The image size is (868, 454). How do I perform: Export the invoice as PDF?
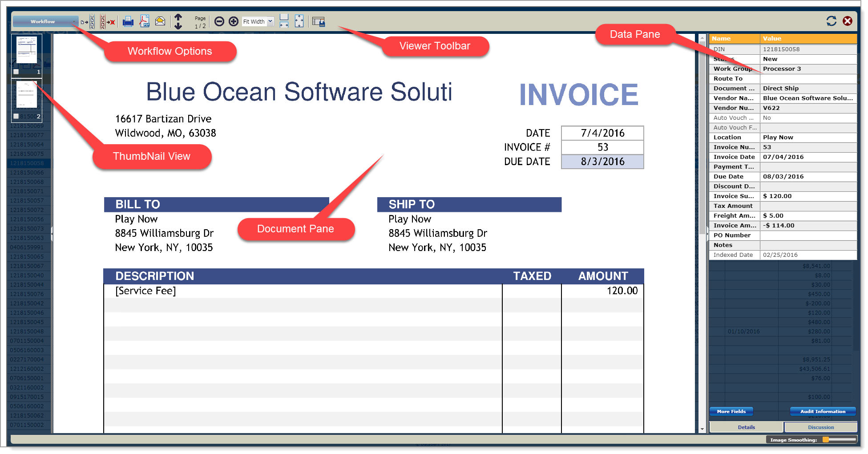tap(145, 21)
